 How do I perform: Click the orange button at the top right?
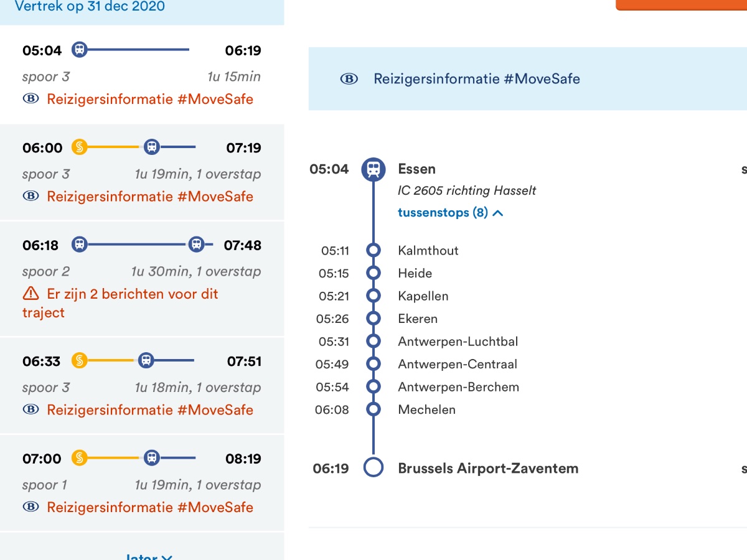click(x=681, y=4)
